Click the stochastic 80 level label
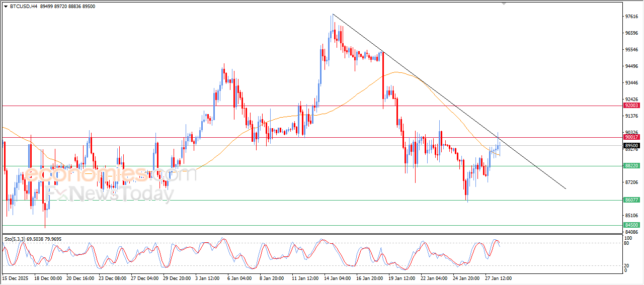644x285 pixels. coord(626,243)
